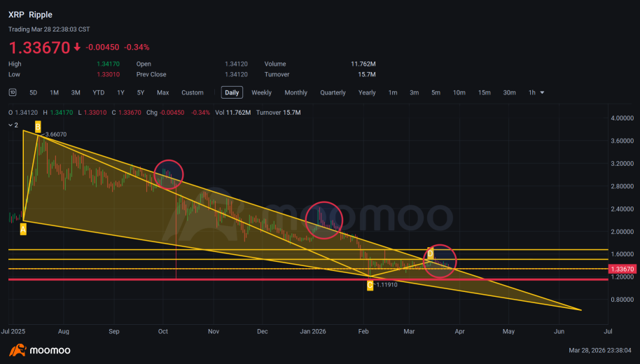Select the YTD range tab
This screenshot has height=364, width=640.
98,92
